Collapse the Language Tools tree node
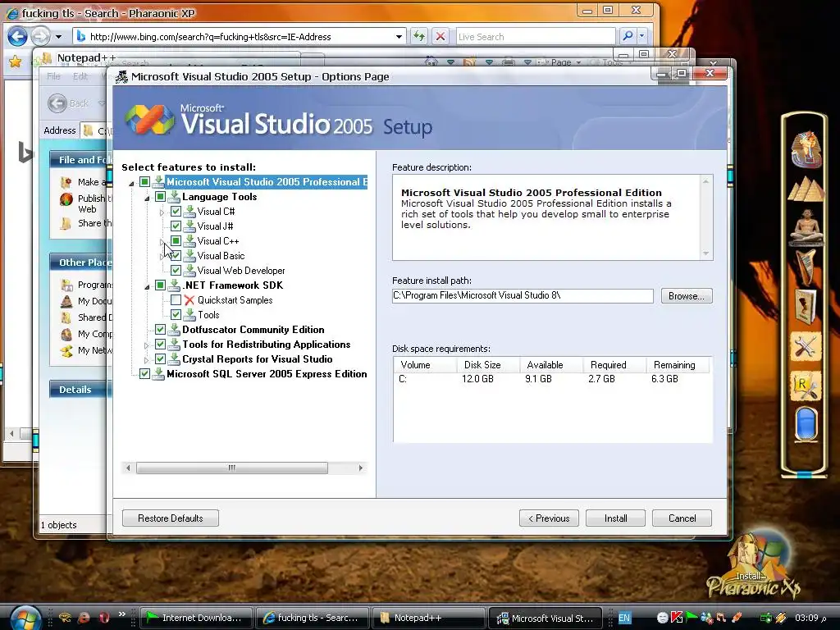 tap(147, 199)
